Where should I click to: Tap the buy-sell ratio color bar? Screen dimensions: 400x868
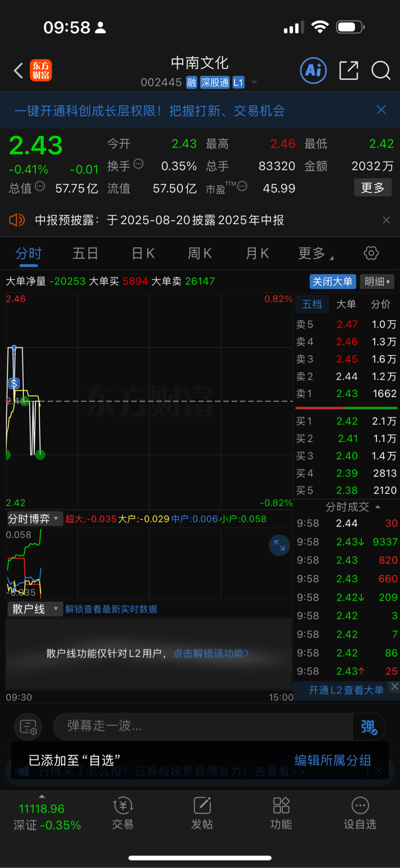click(346, 408)
